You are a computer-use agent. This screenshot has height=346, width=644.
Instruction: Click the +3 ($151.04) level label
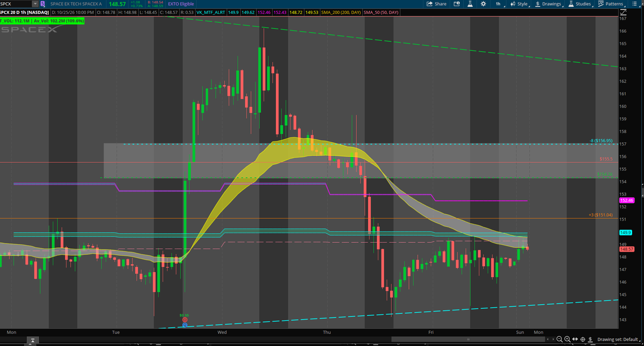click(x=600, y=215)
